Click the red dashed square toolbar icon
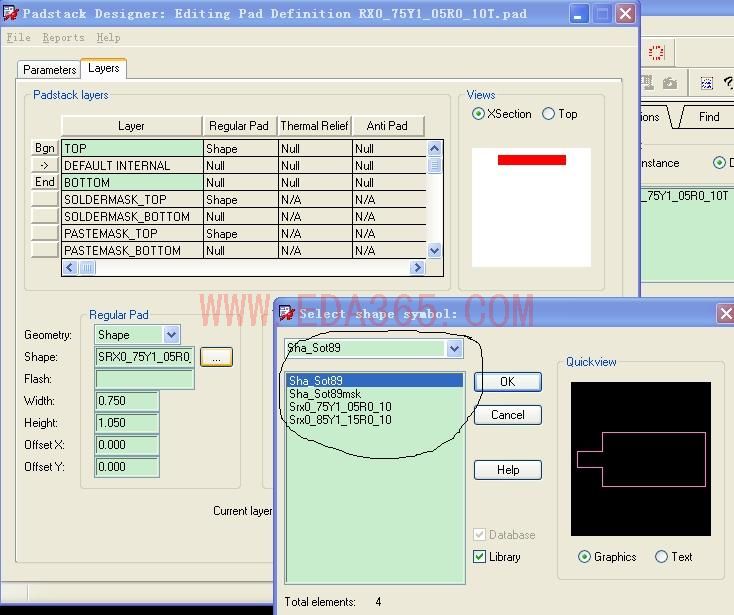734x615 pixels. click(656, 52)
